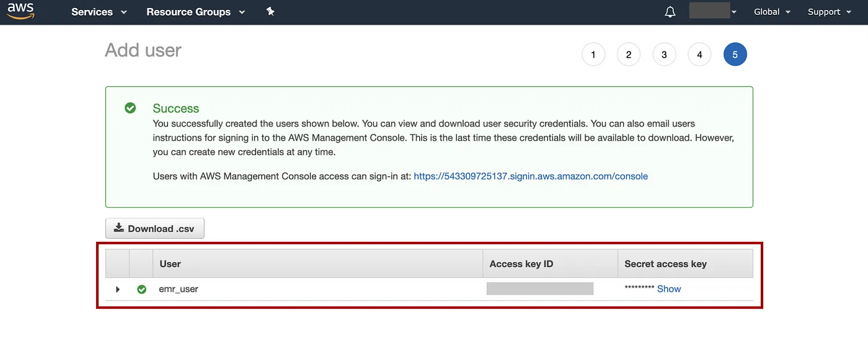Download the credentials .csv file
This screenshot has height=346, width=868.
[x=154, y=228]
